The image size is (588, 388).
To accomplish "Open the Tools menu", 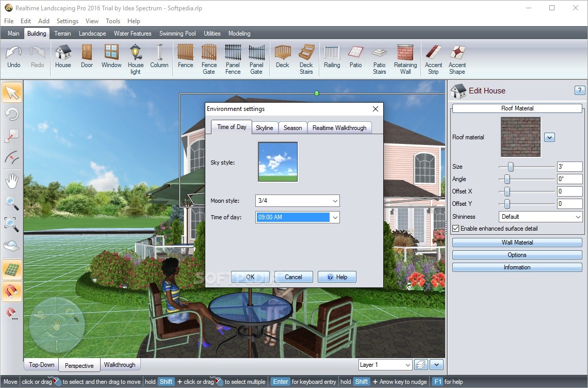I will pos(113,21).
